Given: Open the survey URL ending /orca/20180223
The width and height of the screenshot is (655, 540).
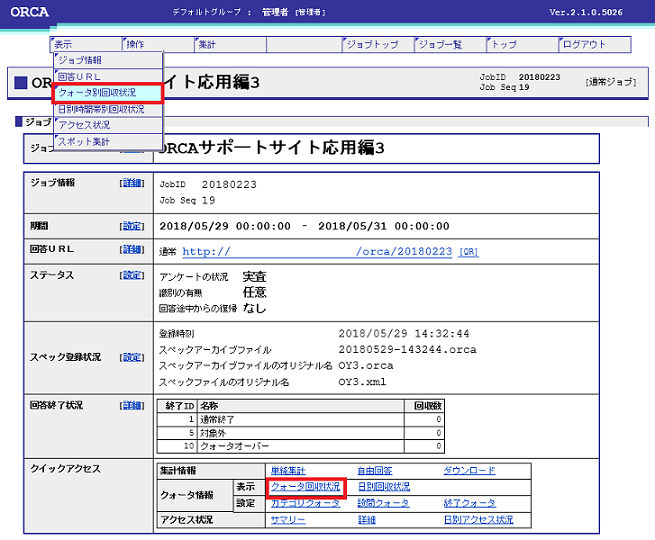Looking at the screenshot, I should (x=317, y=251).
